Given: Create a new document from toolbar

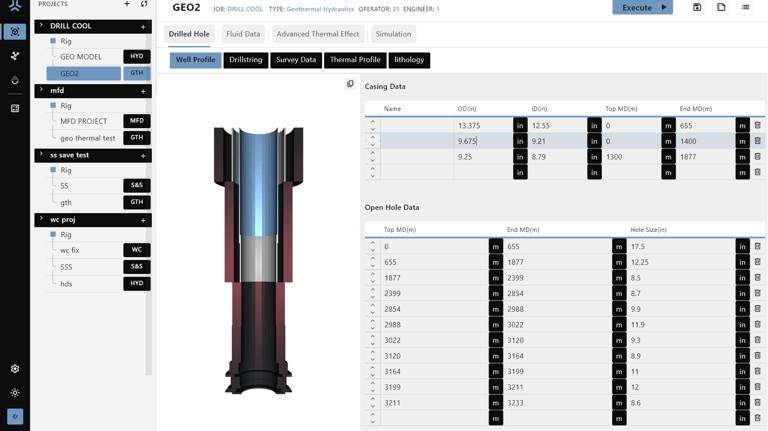Looking at the screenshot, I should (x=721, y=7).
